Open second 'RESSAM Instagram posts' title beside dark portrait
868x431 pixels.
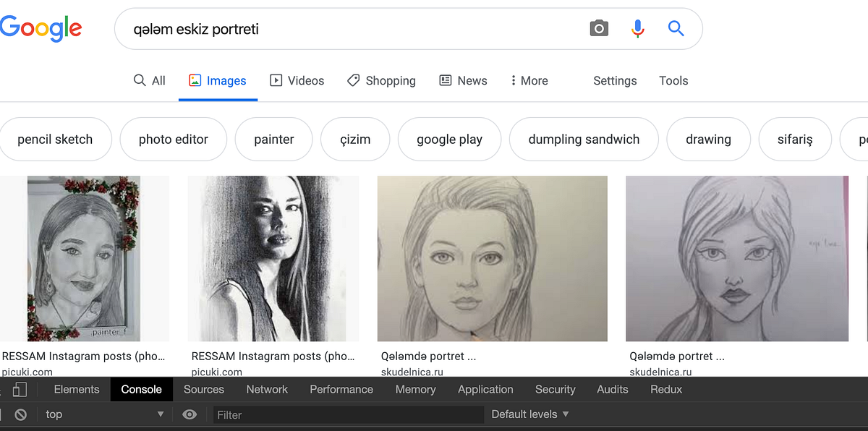pos(273,357)
